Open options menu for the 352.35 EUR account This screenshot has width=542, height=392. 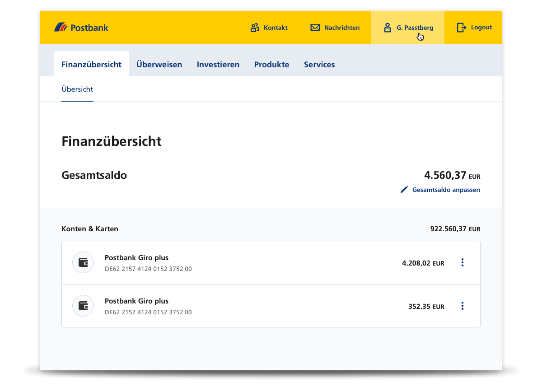coord(462,306)
